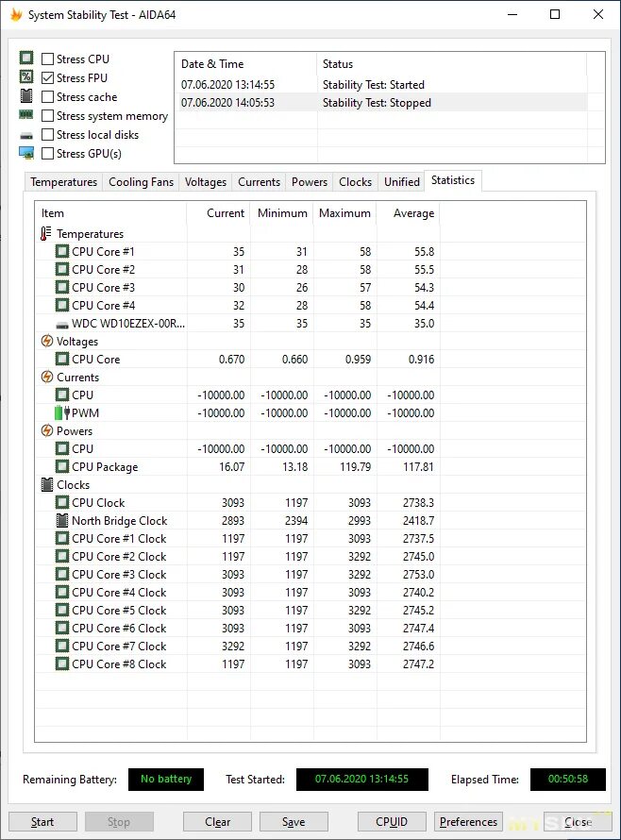Enable Stress system memory checkbox

click(x=48, y=116)
